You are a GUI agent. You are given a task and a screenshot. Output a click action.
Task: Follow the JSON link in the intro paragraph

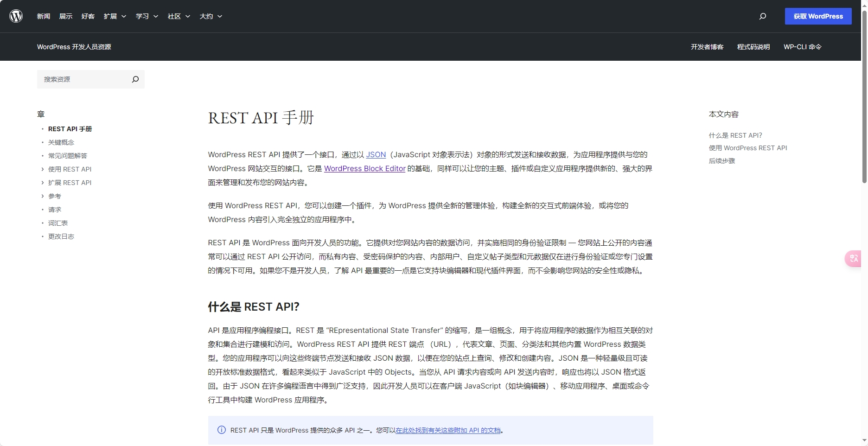(376, 154)
